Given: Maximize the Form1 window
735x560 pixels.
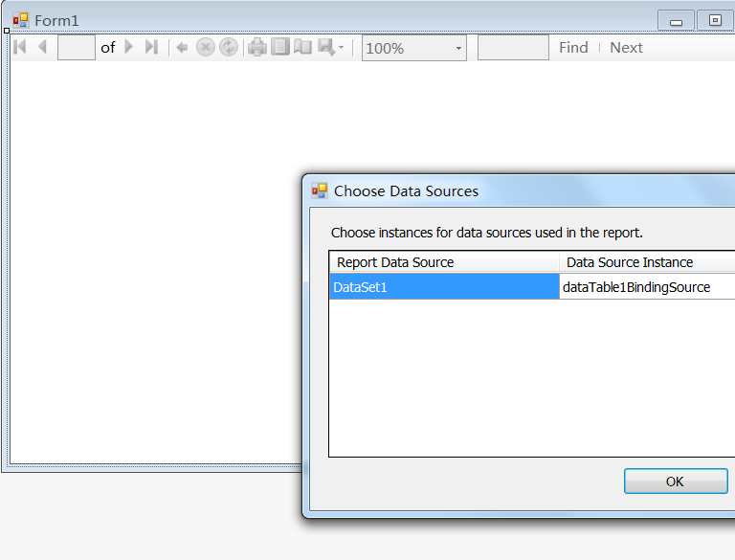Looking at the screenshot, I should (715, 21).
